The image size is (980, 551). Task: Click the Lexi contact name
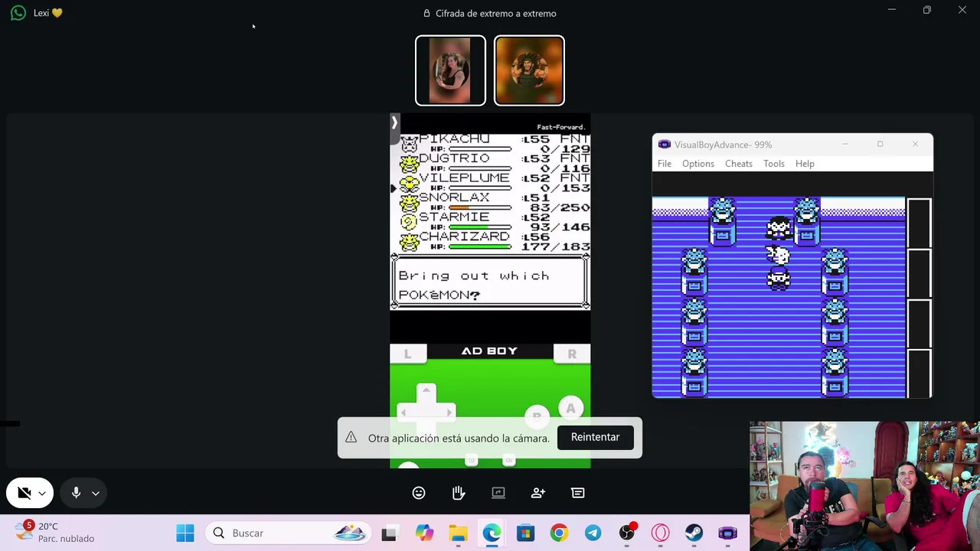click(x=47, y=13)
